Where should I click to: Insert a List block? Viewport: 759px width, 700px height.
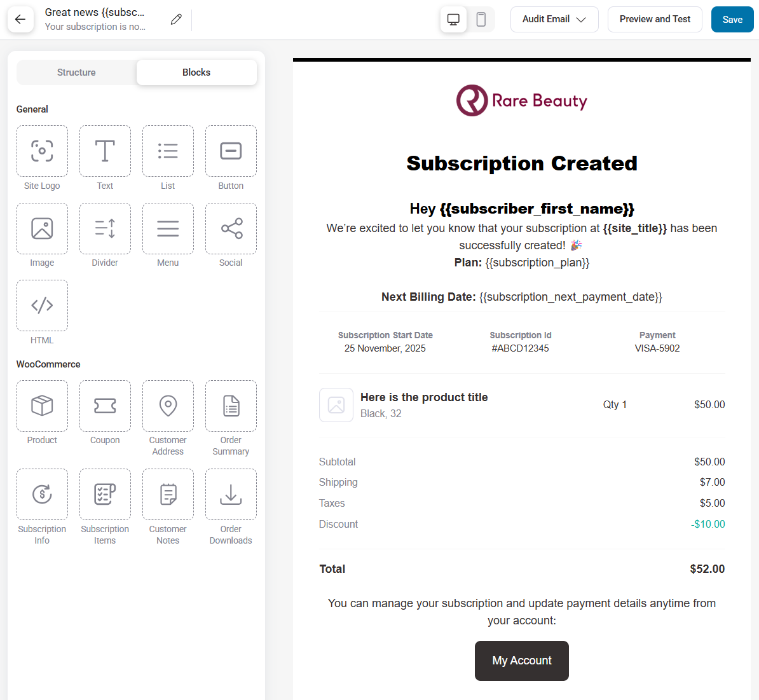168,151
